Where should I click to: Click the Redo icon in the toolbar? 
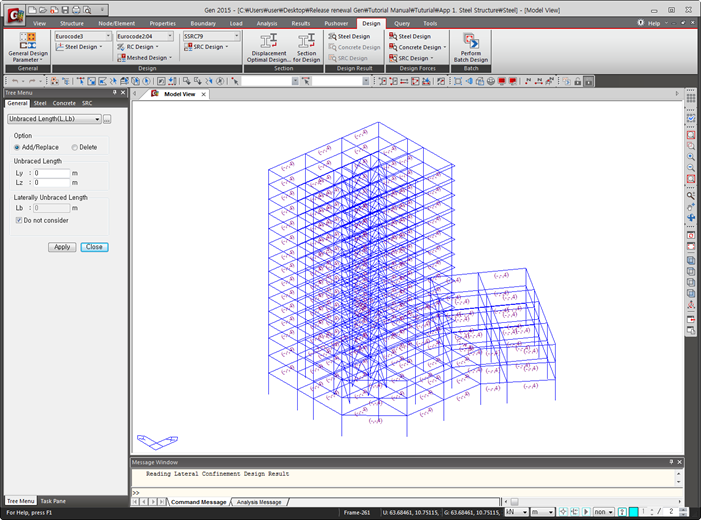32,81
